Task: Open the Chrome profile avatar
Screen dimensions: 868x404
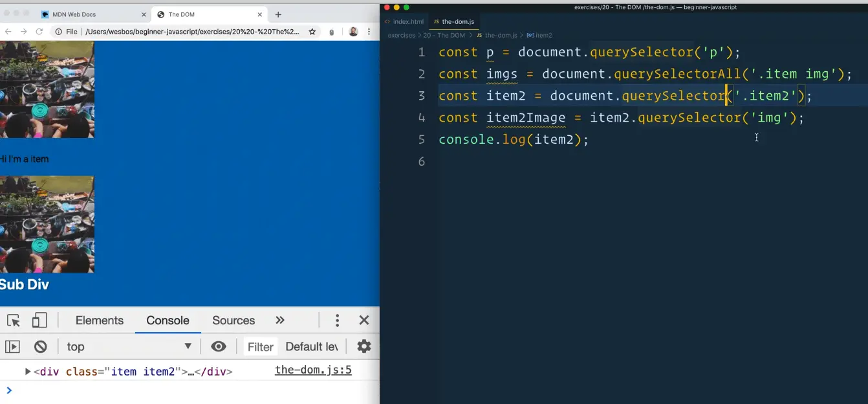Action: pos(353,31)
